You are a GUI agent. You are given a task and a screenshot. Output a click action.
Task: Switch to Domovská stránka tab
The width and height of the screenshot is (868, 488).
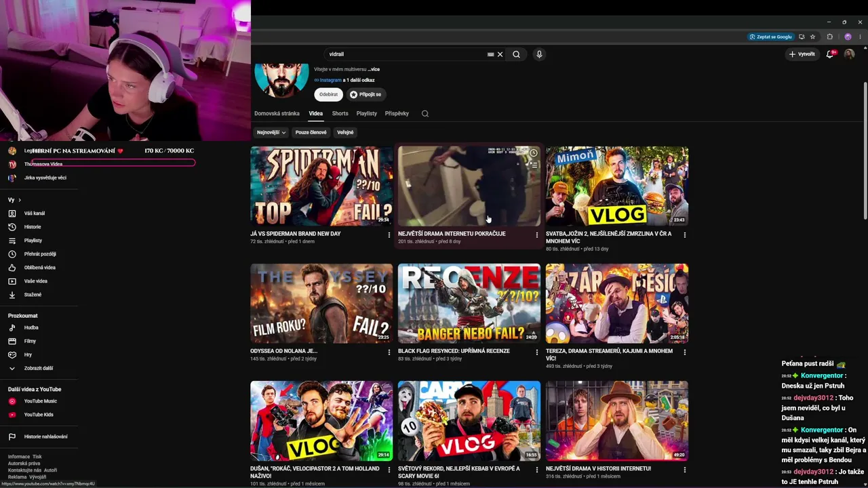tap(277, 114)
